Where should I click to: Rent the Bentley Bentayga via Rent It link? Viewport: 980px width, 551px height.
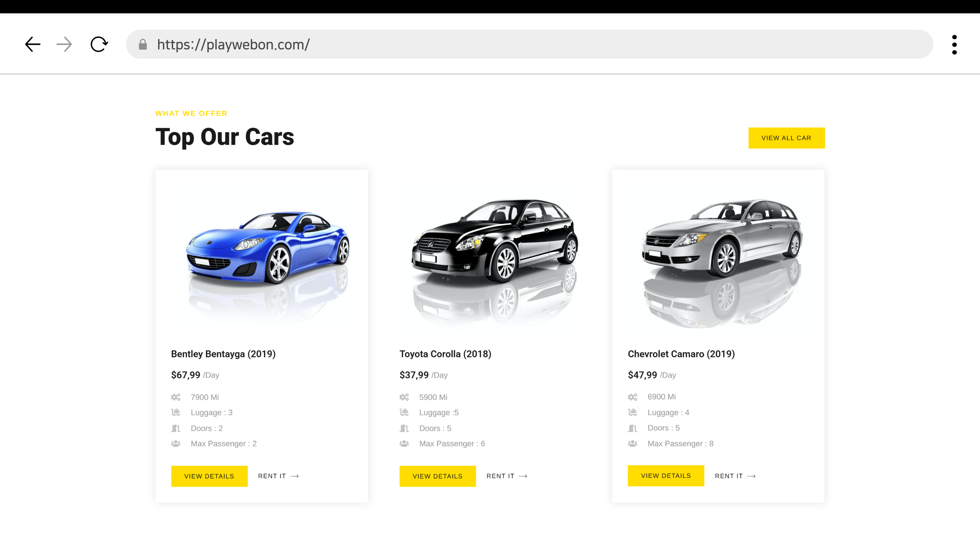(278, 476)
